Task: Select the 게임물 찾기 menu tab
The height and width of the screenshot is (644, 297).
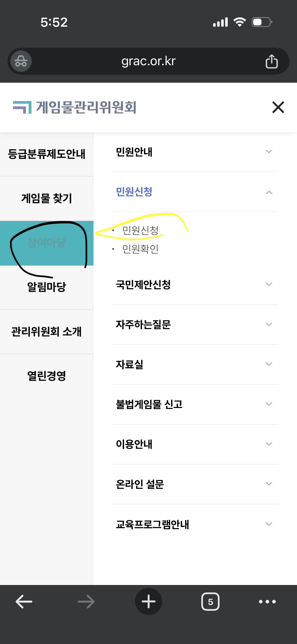Action: pyautogui.click(x=47, y=198)
